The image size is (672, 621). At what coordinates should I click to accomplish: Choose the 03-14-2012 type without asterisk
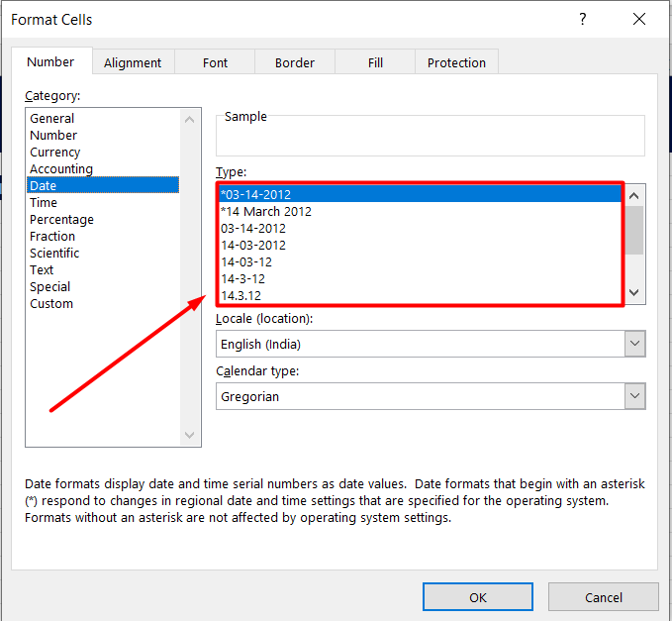420,228
